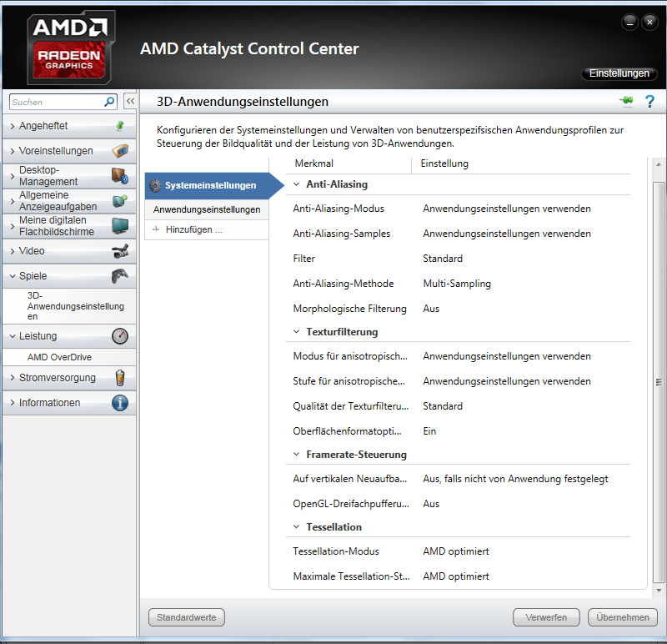This screenshot has height=644, width=667.
Task: Click Hinzufügen to add an application
Action: pos(194,229)
